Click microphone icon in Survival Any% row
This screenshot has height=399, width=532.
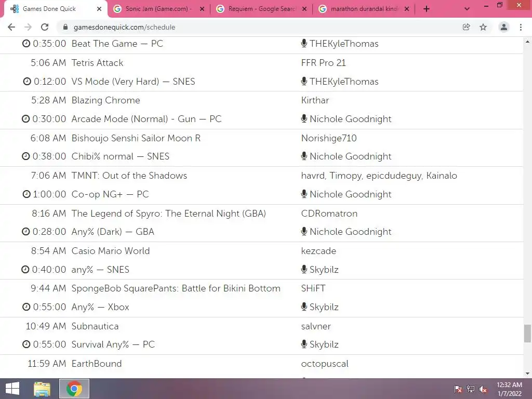(x=304, y=344)
